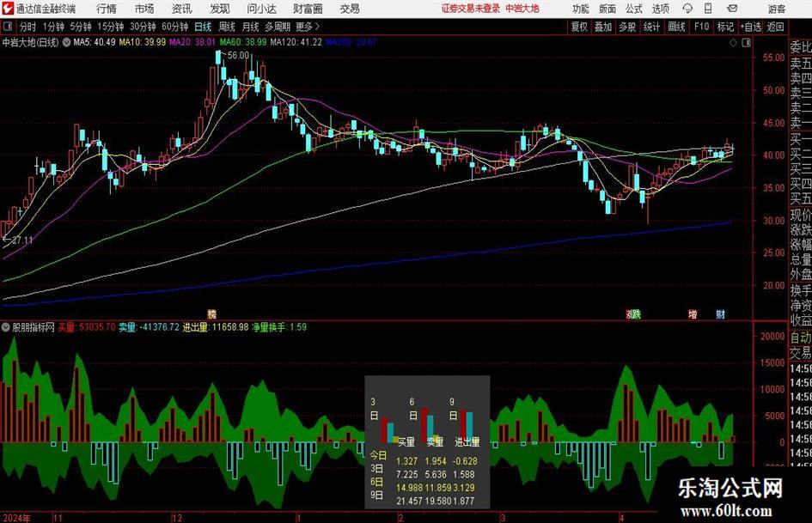Click the MA10: 39.99 indicator value
Screen dimensions: 812x523
click(x=143, y=42)
